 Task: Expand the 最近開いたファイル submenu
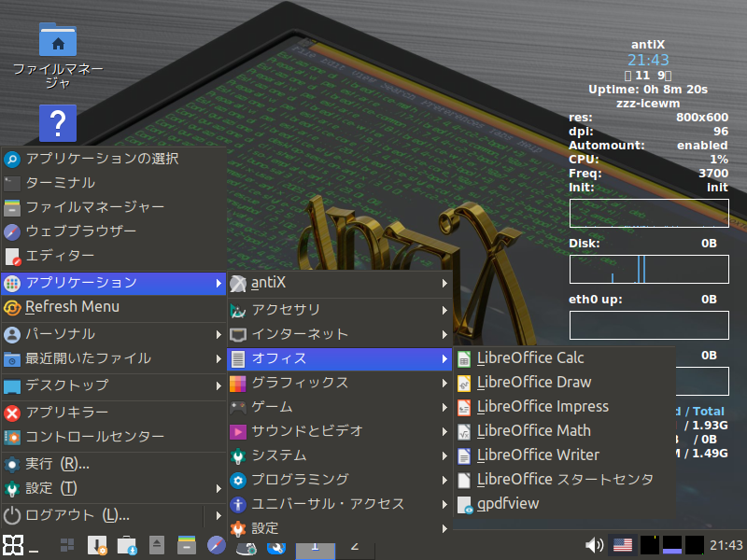point(114,358)
